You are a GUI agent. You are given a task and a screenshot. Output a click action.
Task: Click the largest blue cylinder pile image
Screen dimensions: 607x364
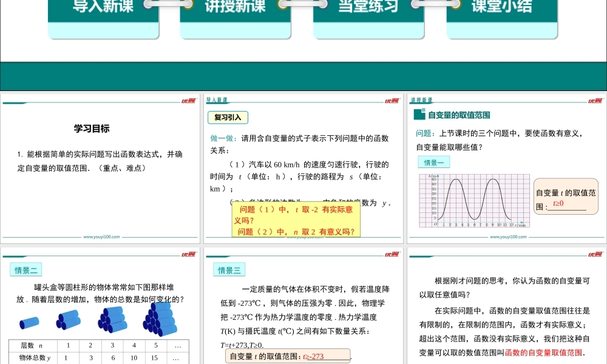click(x=161, y=317)
